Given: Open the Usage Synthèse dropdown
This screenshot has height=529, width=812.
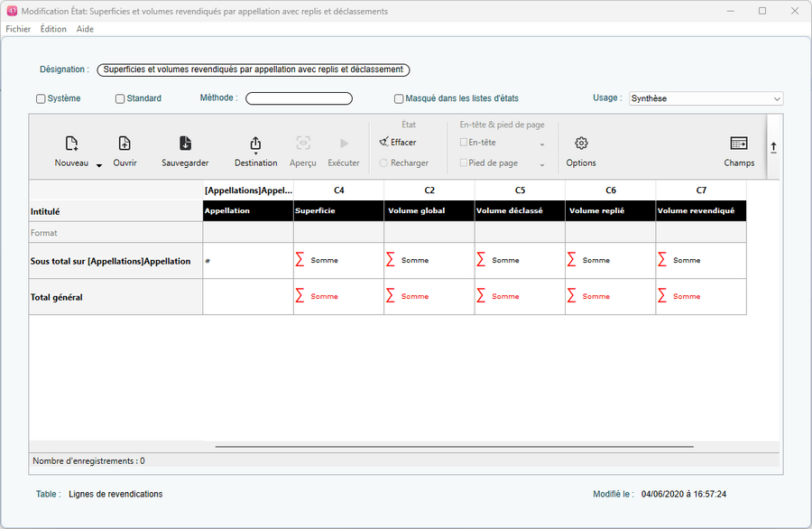Looking at the screenshot, I should tap(706, 99).
